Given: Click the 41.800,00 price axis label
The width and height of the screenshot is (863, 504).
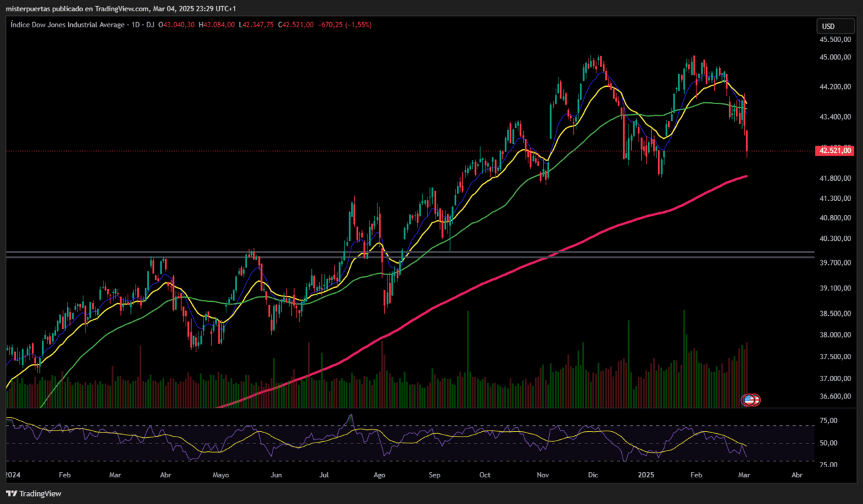Looking at the screenshot, I should (836, 179).
